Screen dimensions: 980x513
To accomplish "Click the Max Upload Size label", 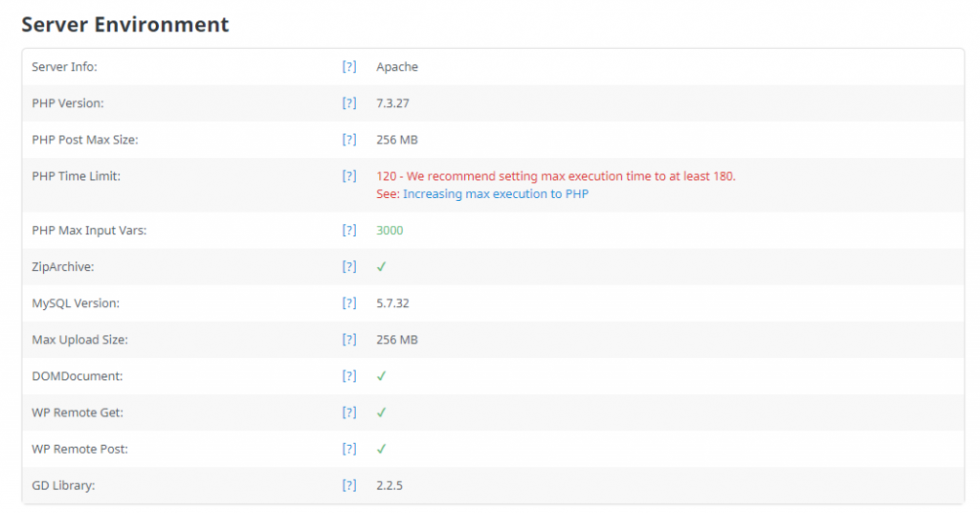I will coord(80,340).
